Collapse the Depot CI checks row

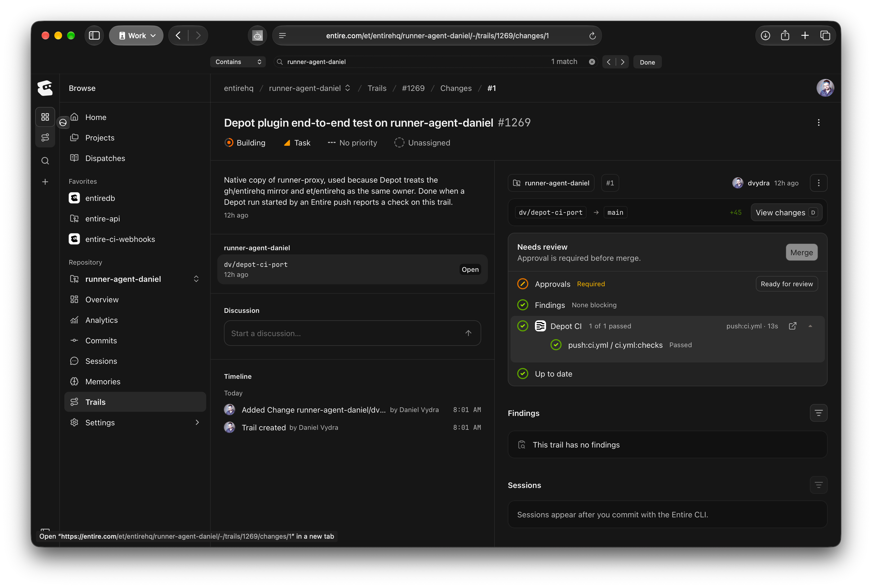point(810,326)
